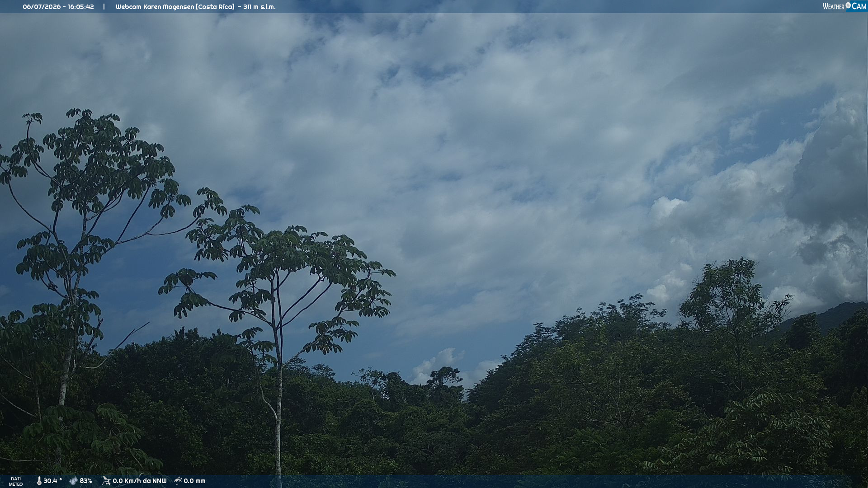Click the humidity water droplets icon
This screenshot has height=488, width=868.
73,481
